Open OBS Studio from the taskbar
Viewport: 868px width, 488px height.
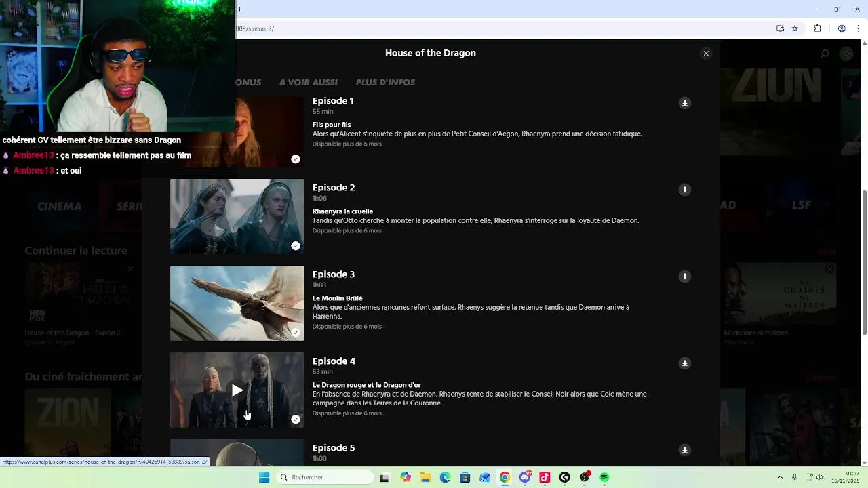585,477
